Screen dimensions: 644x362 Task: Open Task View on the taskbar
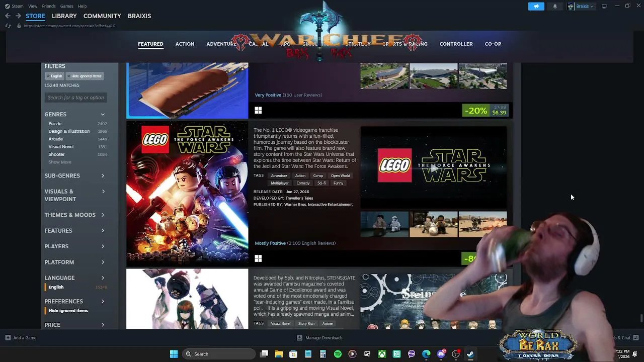[x=264, y=354]
